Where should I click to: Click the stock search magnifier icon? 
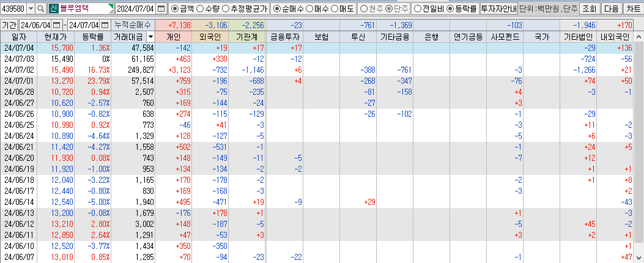coord(40,8)
